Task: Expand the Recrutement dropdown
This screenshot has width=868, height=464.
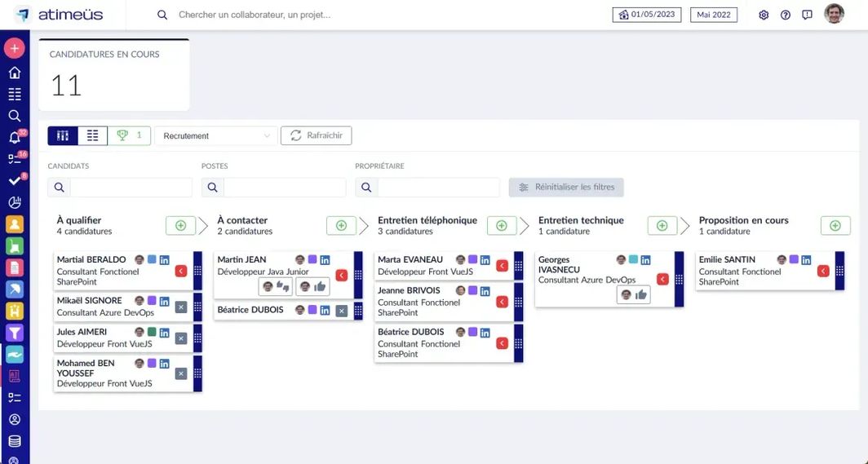Action: coord(216,136)
